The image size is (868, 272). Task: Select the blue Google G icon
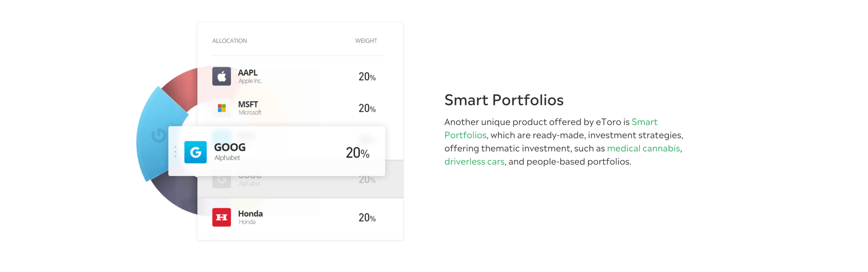click(x=195, y=152)
